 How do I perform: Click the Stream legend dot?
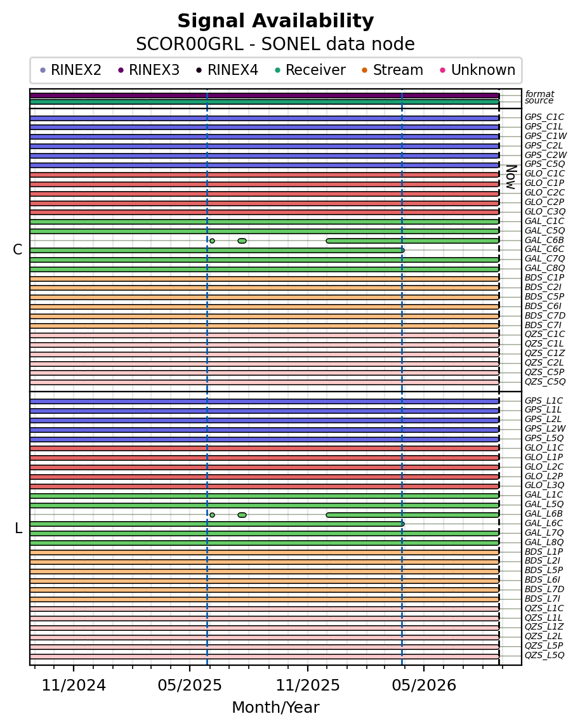364,70
